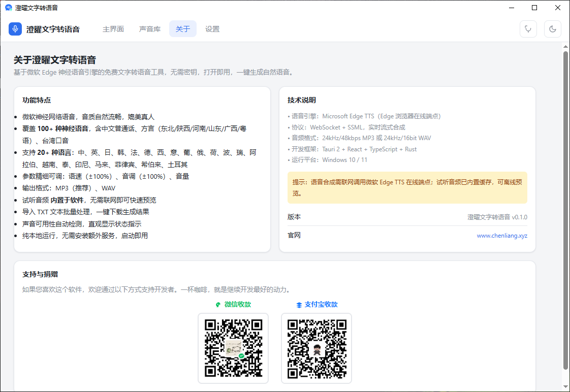Click the 微软神经网络语音 bullet
570x392 pixels.
click(88, 117)
